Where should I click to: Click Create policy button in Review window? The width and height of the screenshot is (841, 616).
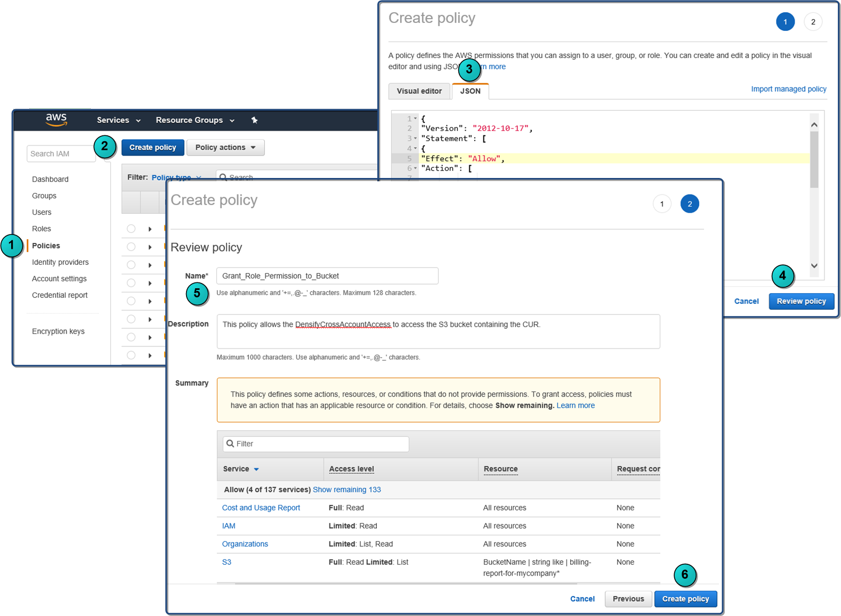[685, 599]
